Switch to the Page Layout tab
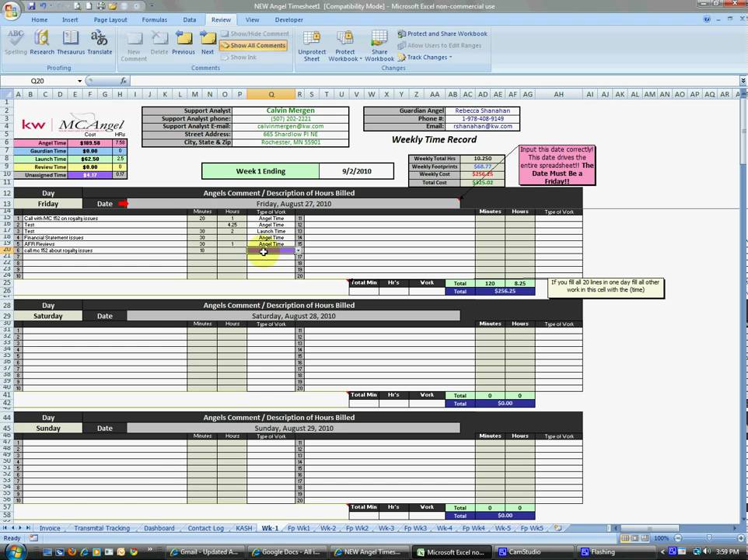This screenshot has height=560, width=748. click(x=110, y=20)
